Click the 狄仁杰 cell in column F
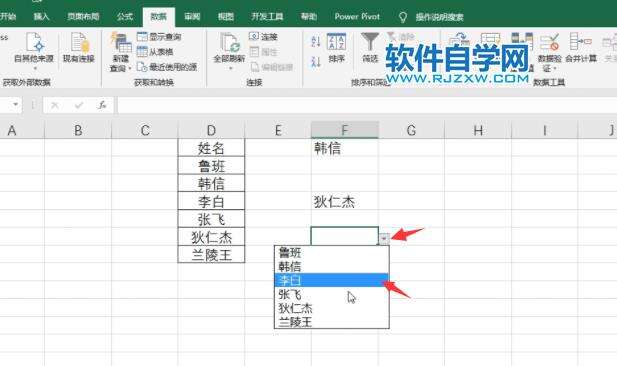 [345, 201]
